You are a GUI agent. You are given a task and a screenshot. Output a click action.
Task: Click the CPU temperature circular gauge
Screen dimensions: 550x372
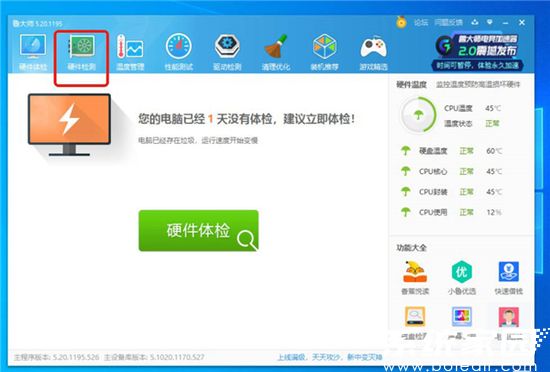pyautogui.click(x=418, y=115)
